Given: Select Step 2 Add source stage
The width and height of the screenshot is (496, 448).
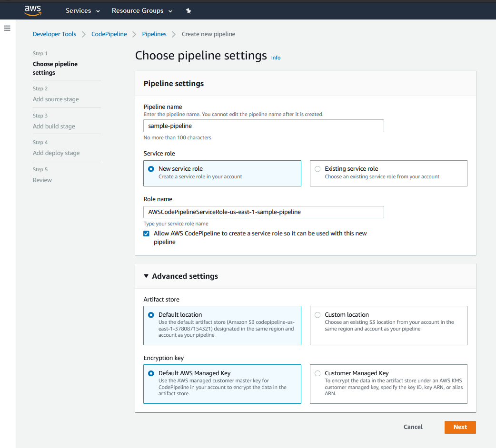Looking at the screenshot, I should pyautogui.click(x=56, y=99).
